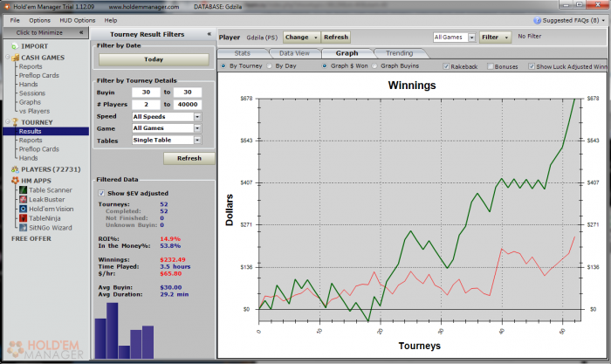Open Tourney Reports tree item
The width and height of the screenshot is (611, 364).
click(31, 141)
